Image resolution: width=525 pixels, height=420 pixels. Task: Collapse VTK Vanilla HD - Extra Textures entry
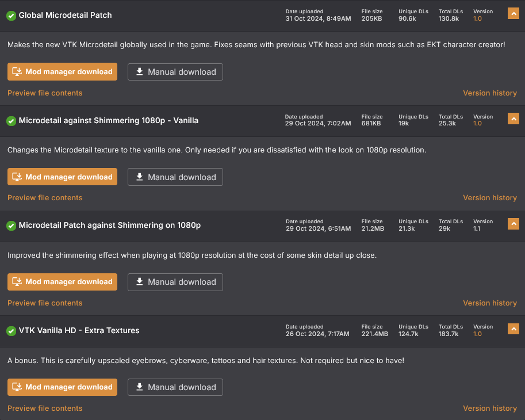pos(513,329)
